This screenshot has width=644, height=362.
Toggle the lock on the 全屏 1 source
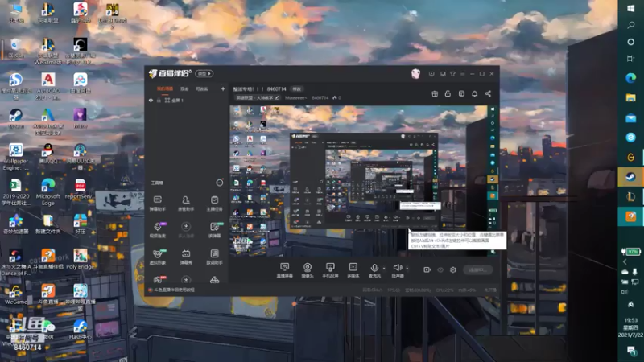159,100
